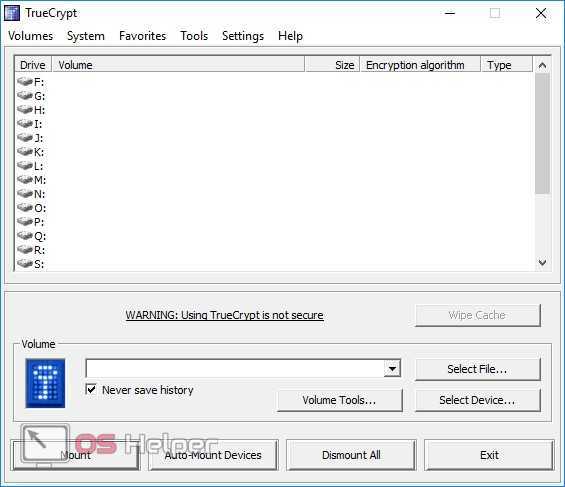Open the Tools menu
This screenshot has width=565, height=487.
(x=194, y=36)
